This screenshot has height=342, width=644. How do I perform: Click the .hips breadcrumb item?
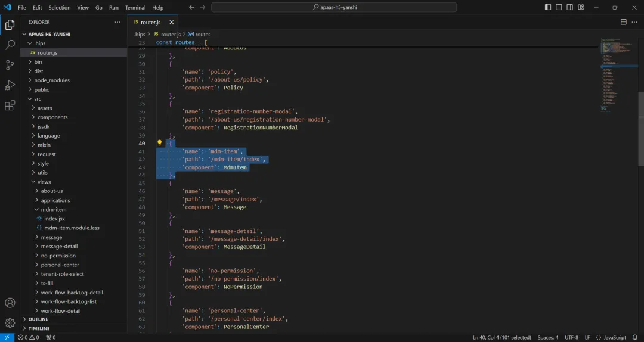point(140,35)
